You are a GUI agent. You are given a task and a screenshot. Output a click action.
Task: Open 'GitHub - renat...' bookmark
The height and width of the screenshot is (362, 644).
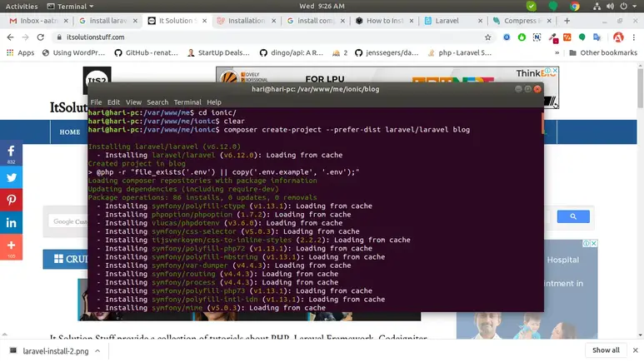click(146, 52)
